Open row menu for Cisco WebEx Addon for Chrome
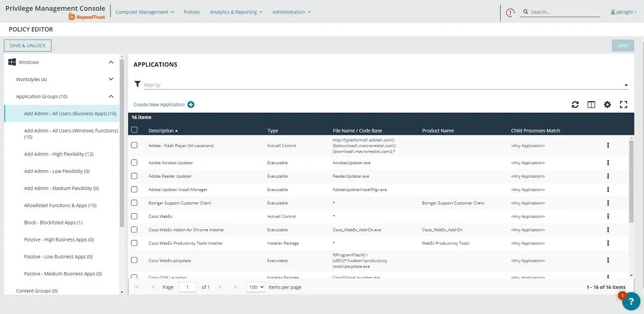 608,230
